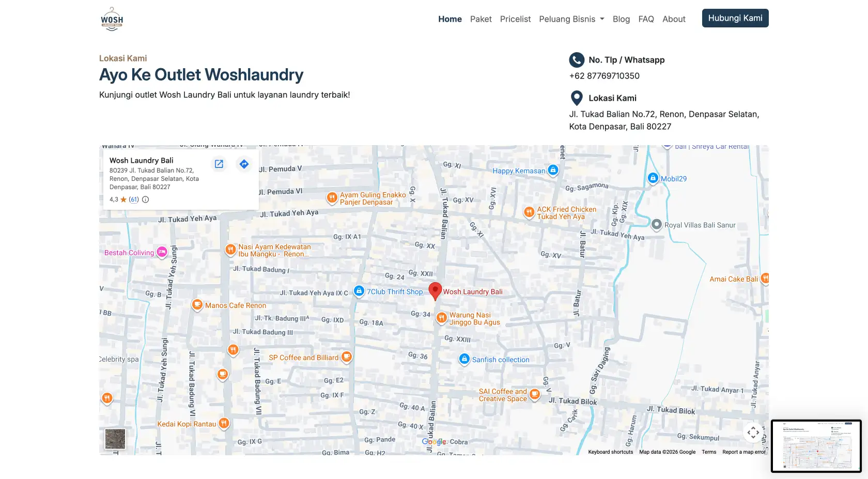Click the SP Coffee and Billiard marker
The width and height of the screenshot is (868, 479).
[x=347, y=357]
